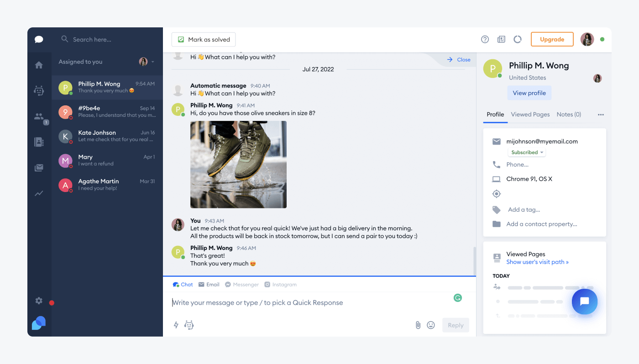639x364 pixels.
Task: Select the contacts book icon in sidebar
Action: coord(39,141)
